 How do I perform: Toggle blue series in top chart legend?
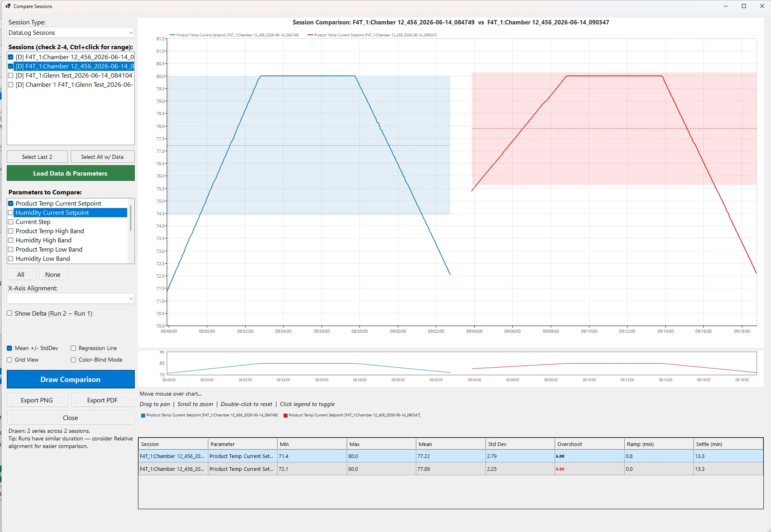pos(234,35)
